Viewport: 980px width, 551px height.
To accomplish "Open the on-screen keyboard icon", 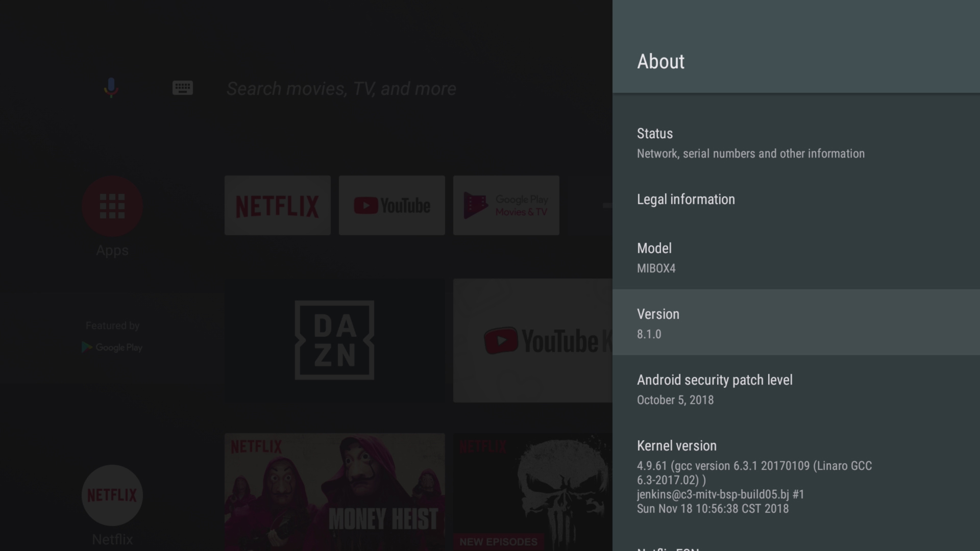I will click(x=182, y=88).
